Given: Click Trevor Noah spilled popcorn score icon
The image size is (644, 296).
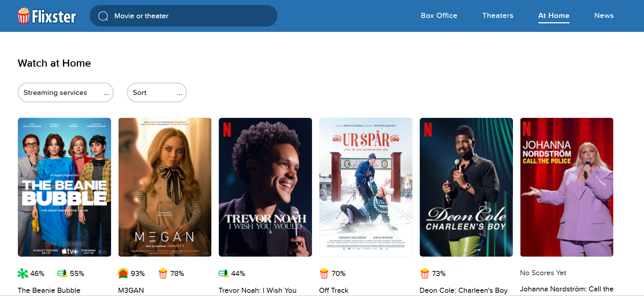Looking at the screenshot, I should click(224, 273).
